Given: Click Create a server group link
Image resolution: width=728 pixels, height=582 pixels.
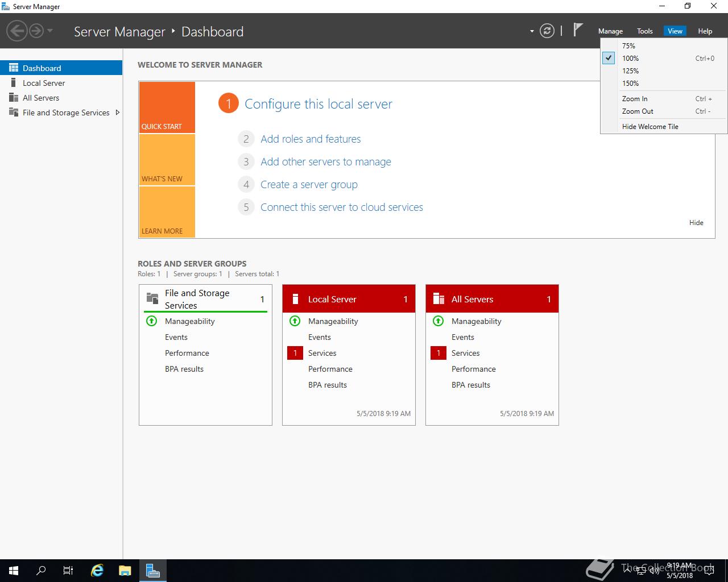Looking at the screenshot, I should [309, 185].
